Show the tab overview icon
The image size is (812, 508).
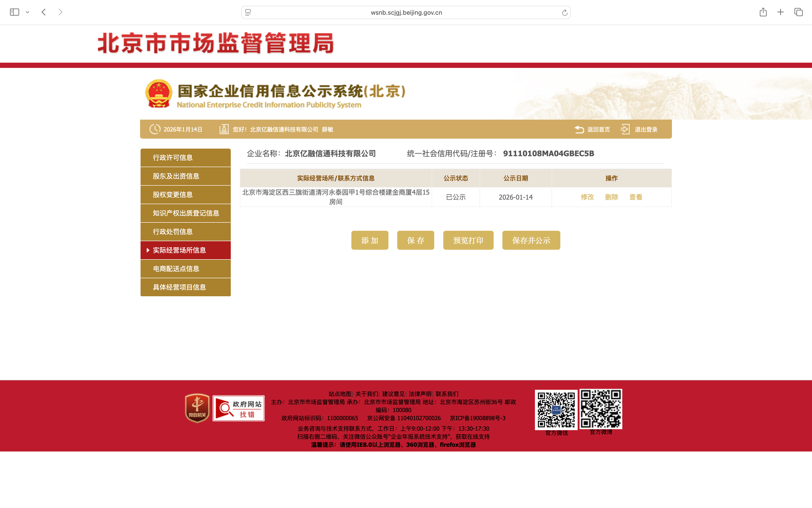tap(798, 12)
